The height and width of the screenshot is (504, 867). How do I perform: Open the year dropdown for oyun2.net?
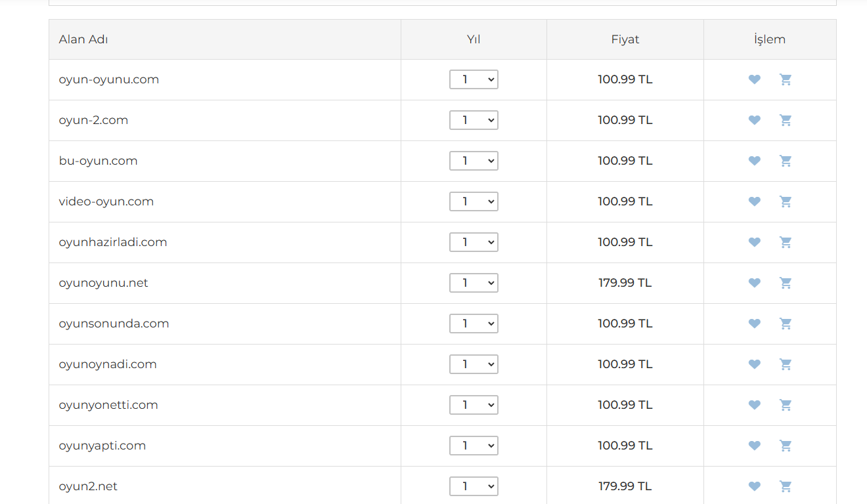click(474, 486)
